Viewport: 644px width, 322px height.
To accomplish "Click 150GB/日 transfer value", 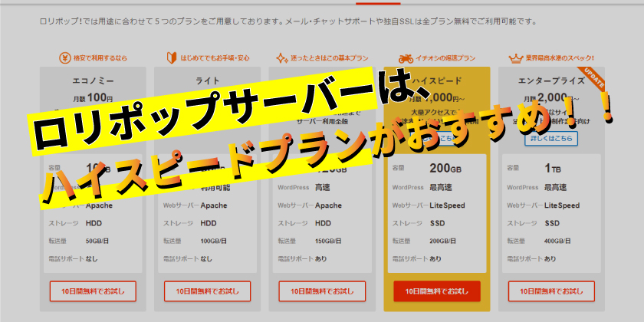I will (328, 241).
